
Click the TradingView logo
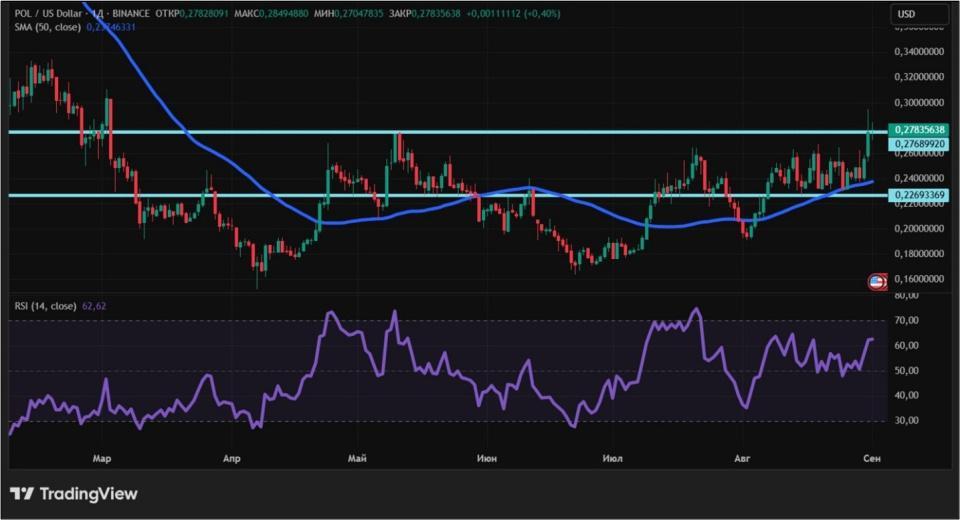point(74,494)
